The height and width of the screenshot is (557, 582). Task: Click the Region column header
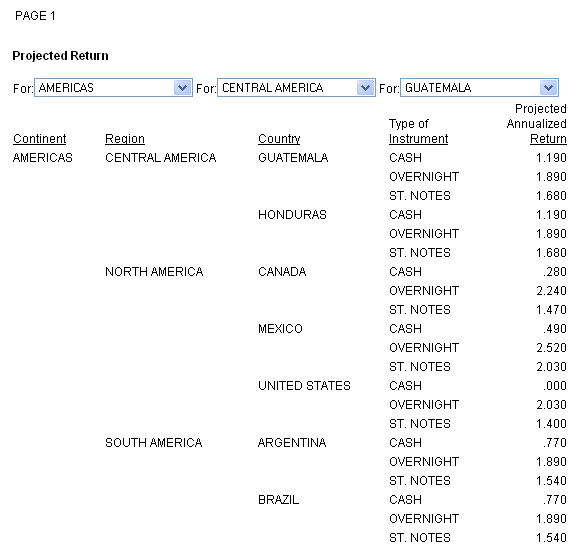pyautogui.click(x=125, y=139)
